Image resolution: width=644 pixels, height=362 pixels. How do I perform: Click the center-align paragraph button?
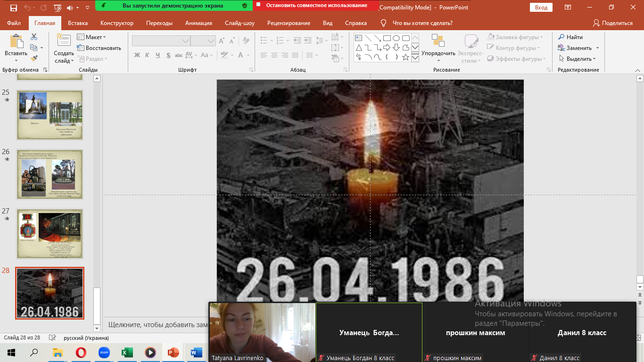(274, 55)
